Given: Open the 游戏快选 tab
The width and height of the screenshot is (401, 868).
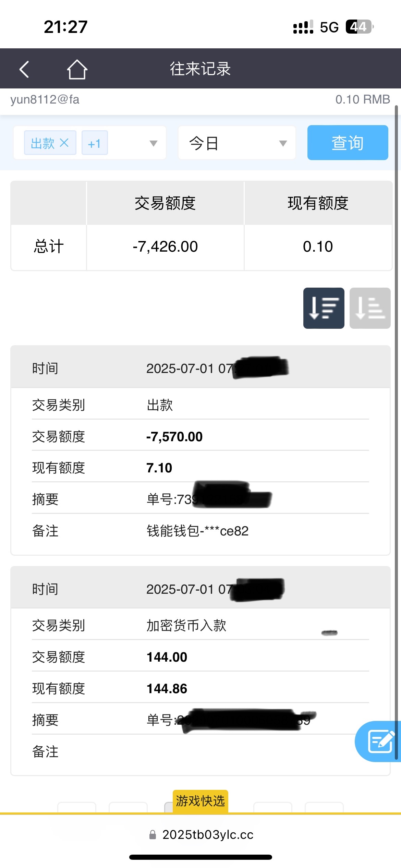Looking at the screenshot, I should 200,801.
